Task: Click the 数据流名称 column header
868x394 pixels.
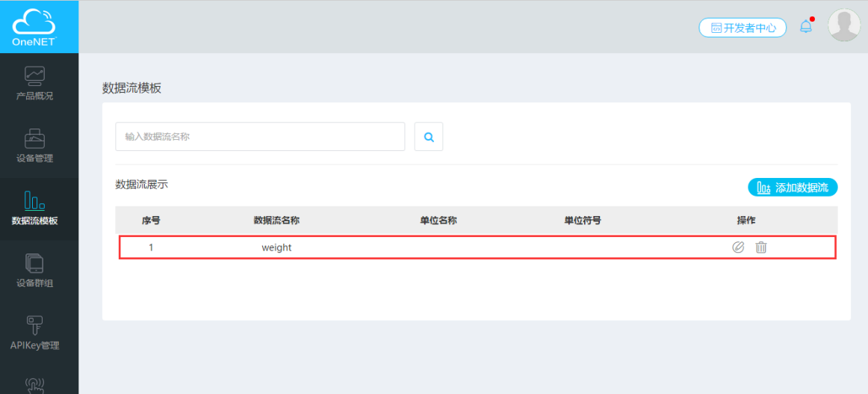Action: [276, 221]
